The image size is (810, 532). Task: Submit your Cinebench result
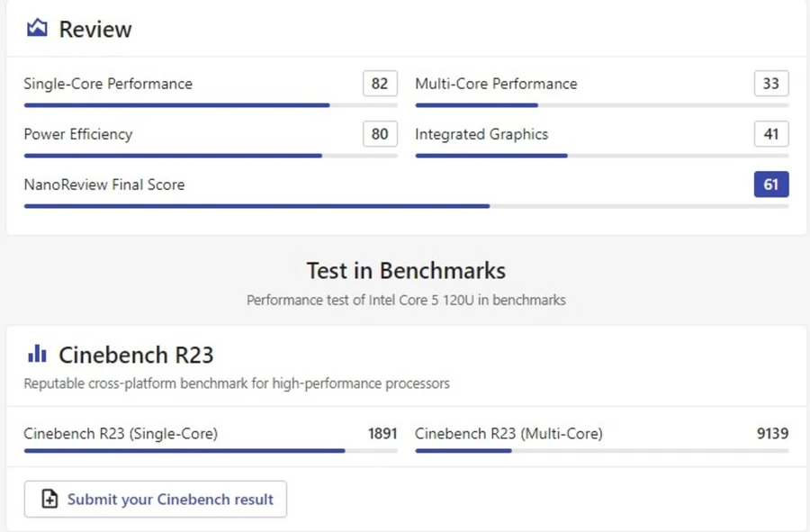[x=156, y=499]
